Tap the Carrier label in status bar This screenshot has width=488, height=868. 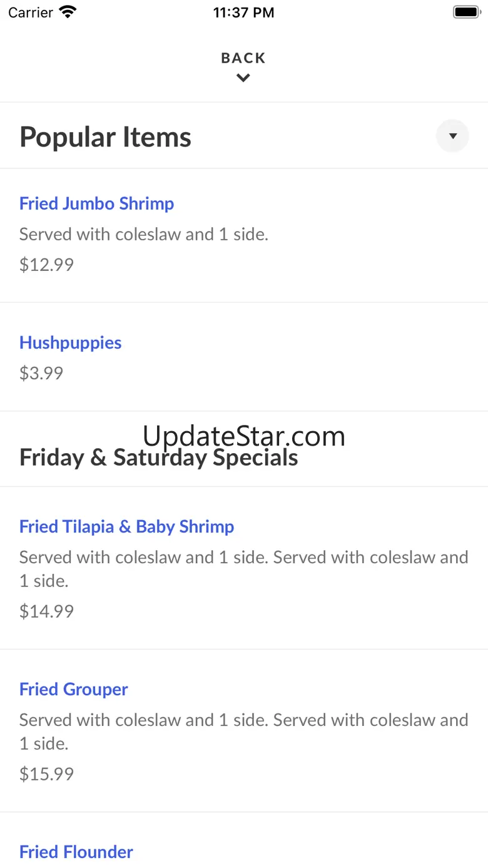[x=30, y=12]
